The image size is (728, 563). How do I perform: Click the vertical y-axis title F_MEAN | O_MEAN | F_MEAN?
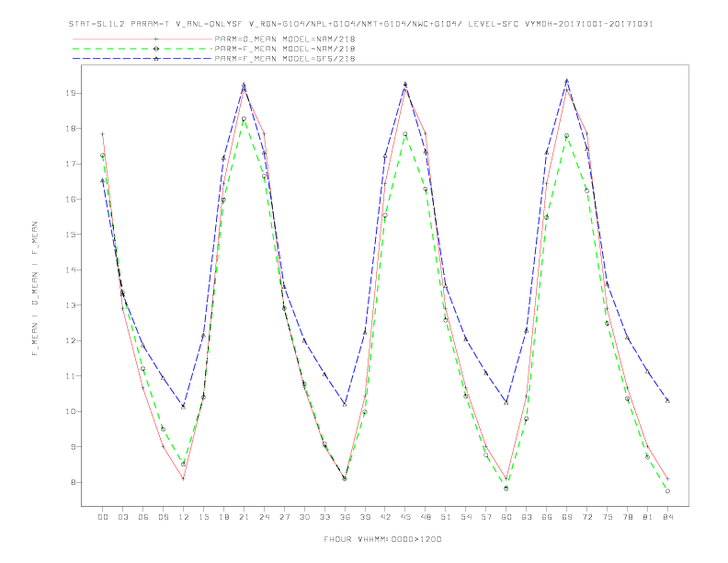pos(35,289)
